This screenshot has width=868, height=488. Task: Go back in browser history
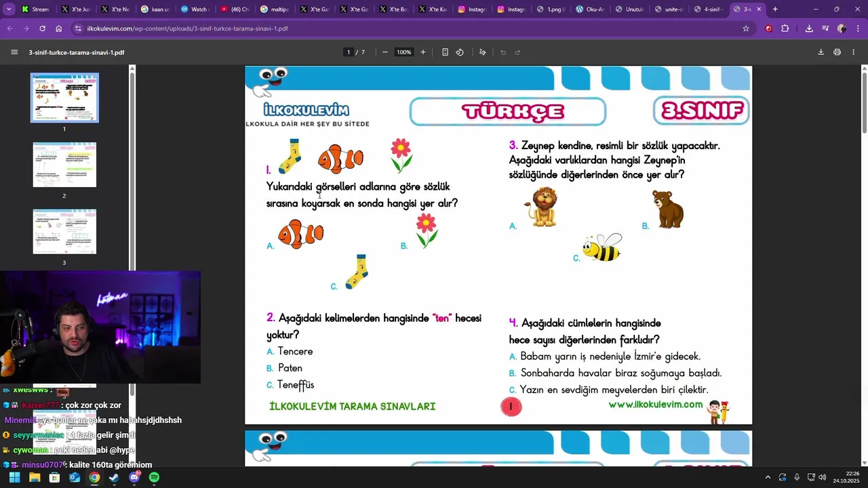coord(9,28)
